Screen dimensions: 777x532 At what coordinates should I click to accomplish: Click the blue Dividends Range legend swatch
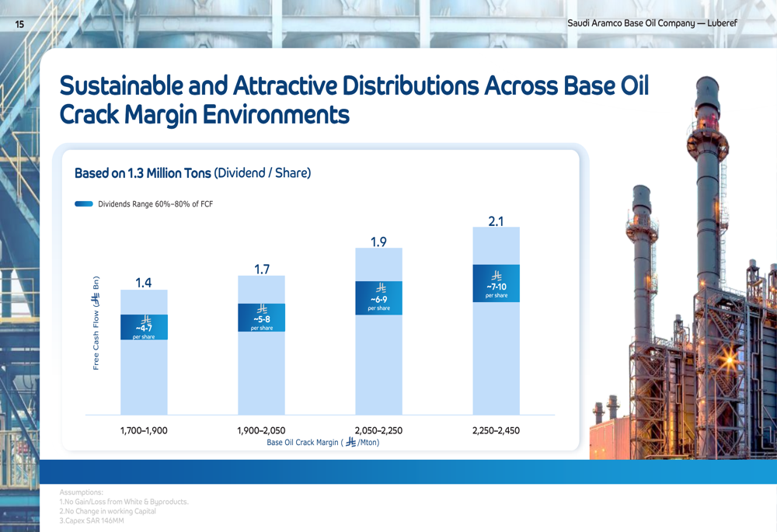click(84, 204)
